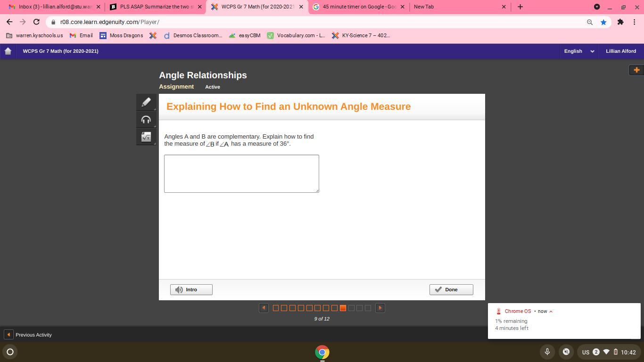Click the orange plus icon
644x362 pixels.
click(636, 70)
